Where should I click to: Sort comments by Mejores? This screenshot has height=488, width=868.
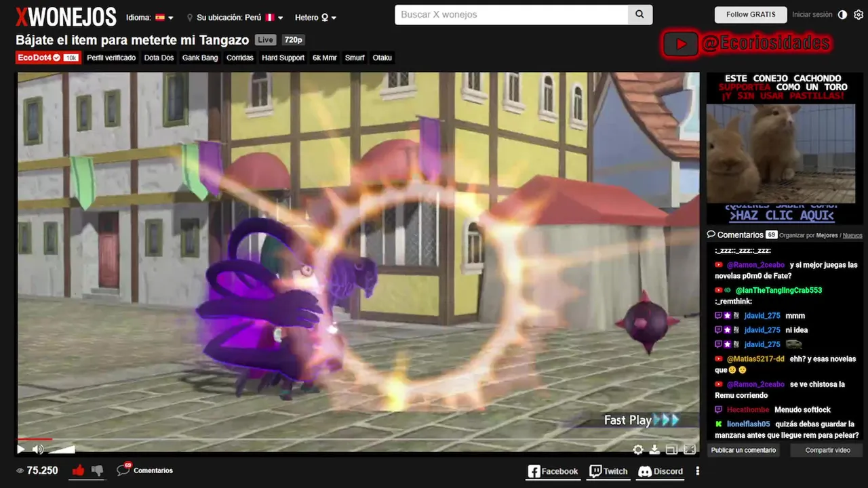coord(827,235)
